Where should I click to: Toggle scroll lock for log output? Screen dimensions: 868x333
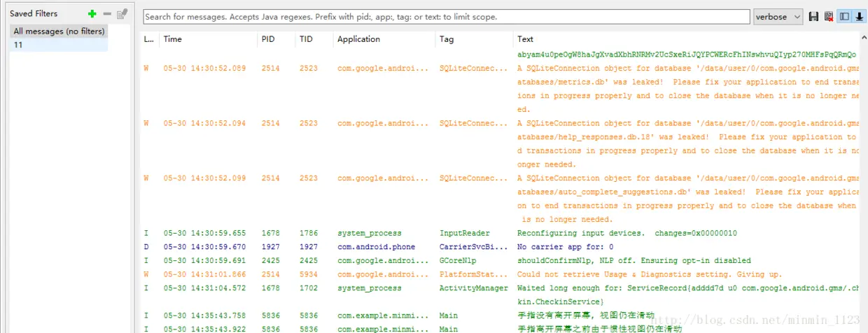pos(859,17)
